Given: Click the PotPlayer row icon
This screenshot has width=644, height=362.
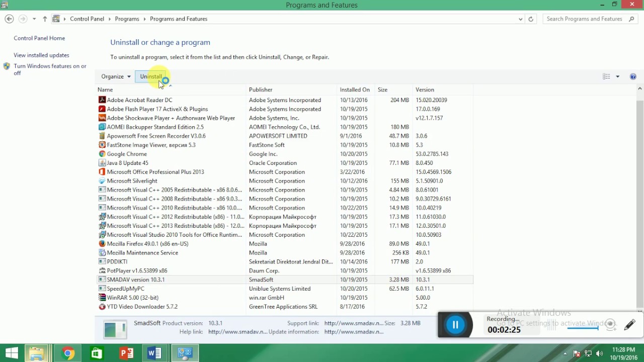Looking at the screenshot, I should (102, 270).
